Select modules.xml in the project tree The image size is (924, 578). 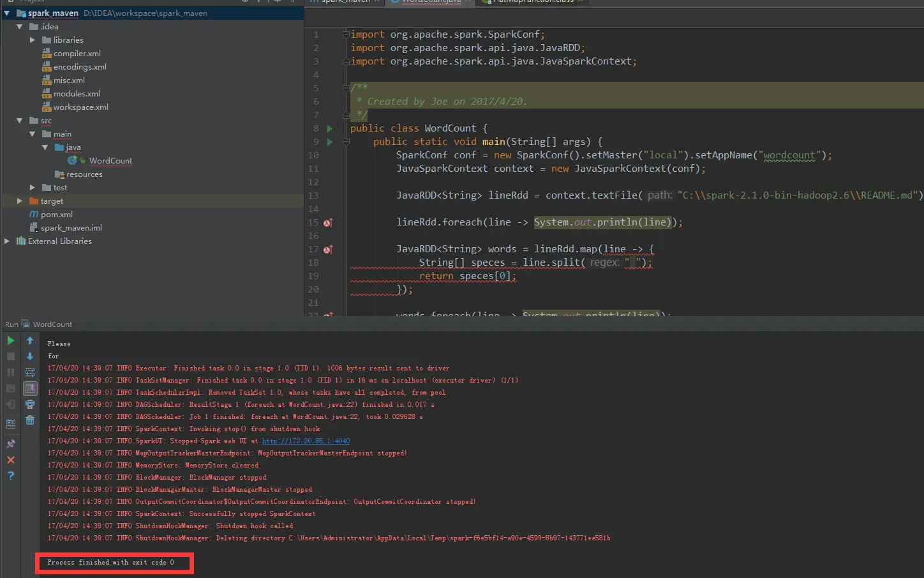pyautogui.click(x=77, y=93)
